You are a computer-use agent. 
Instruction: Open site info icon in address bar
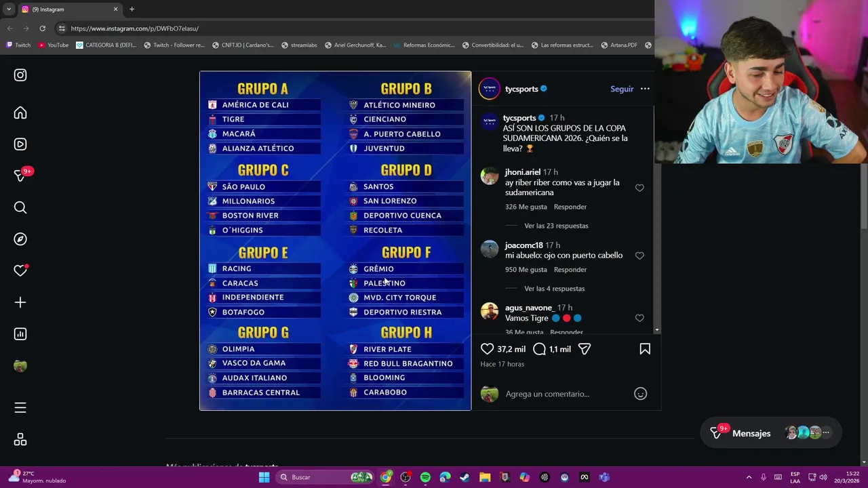(x=62, y=28)
